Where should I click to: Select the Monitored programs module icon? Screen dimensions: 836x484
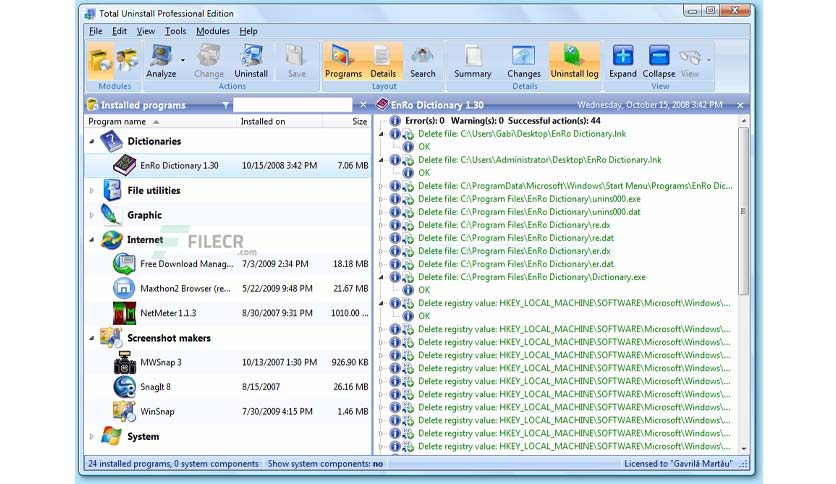[x=126, y=61]
